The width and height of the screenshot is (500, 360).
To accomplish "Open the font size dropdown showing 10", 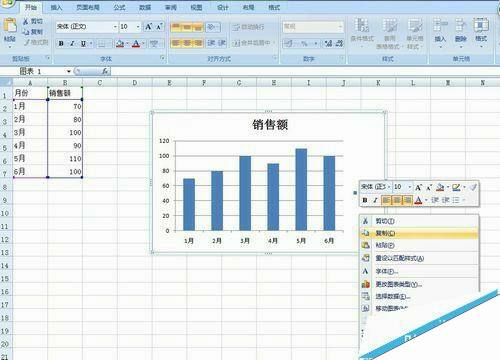I will (138, 27).
